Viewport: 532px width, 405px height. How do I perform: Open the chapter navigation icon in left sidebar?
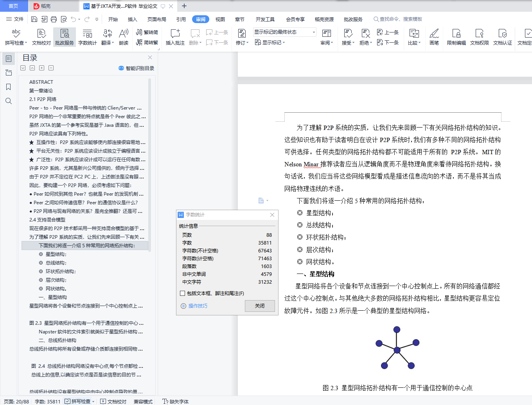click(x=9, y=73)
